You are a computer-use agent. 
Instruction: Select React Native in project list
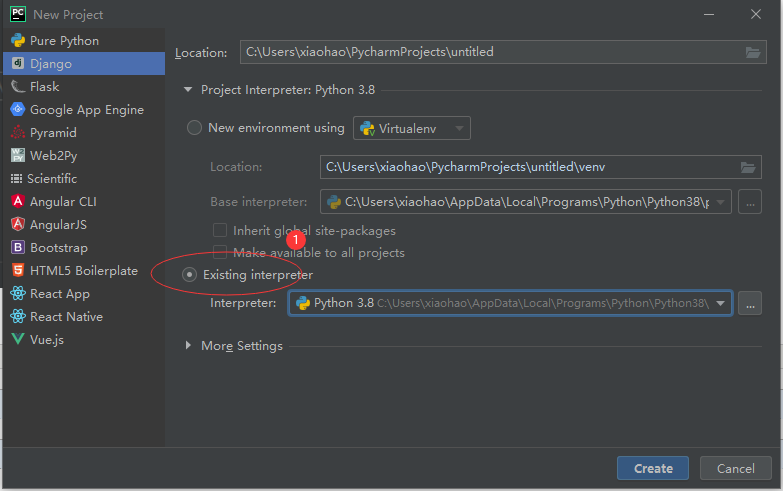[66, 317]
